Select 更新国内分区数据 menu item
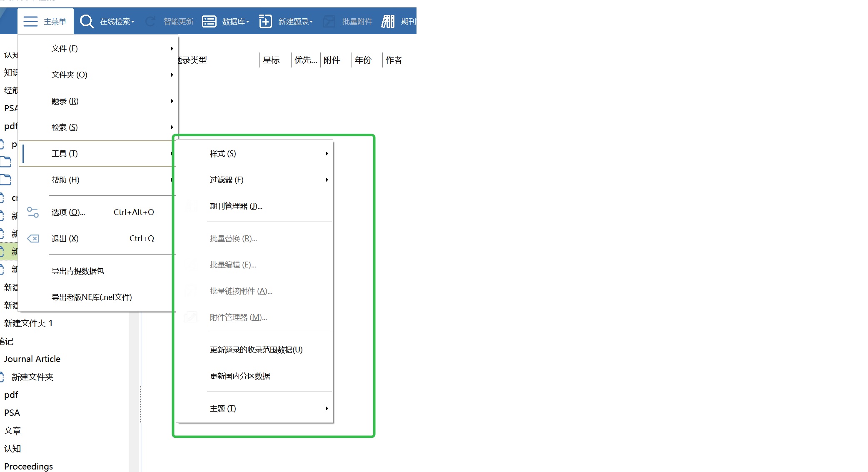Screen dimensions: 868x472 tap(240, 376)
